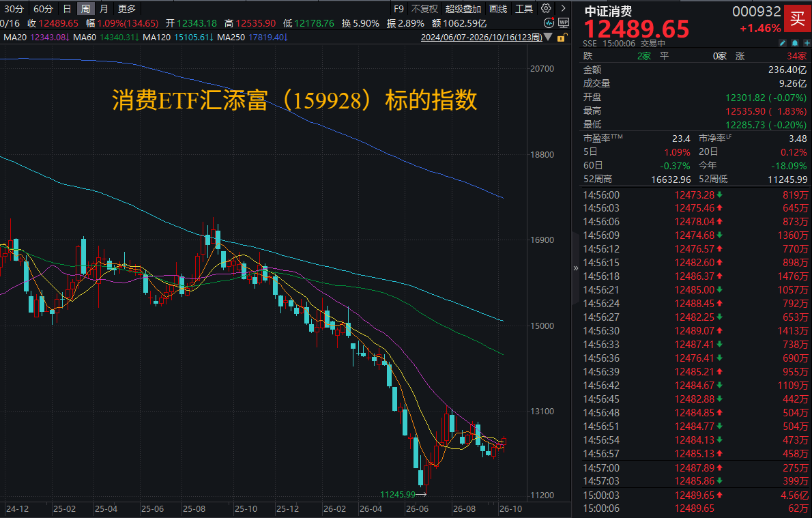Screen dimensions: 812x518
Task: Click the 52周高 value 16632.96
Action: tap(671, 179)
